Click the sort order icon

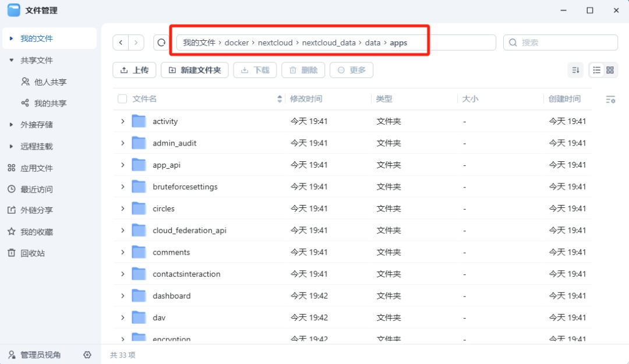coord(575,70)
